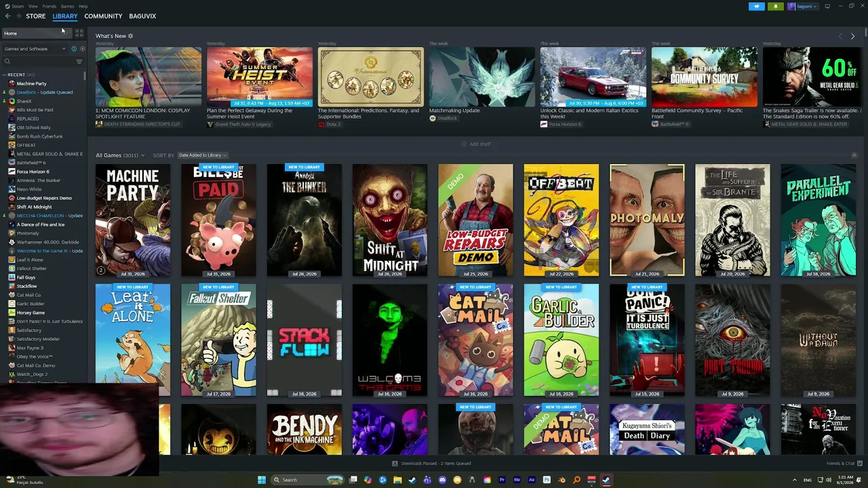Open the Friends menu
This screenshot has height=488, width=868.
click(x=50, y=6)
